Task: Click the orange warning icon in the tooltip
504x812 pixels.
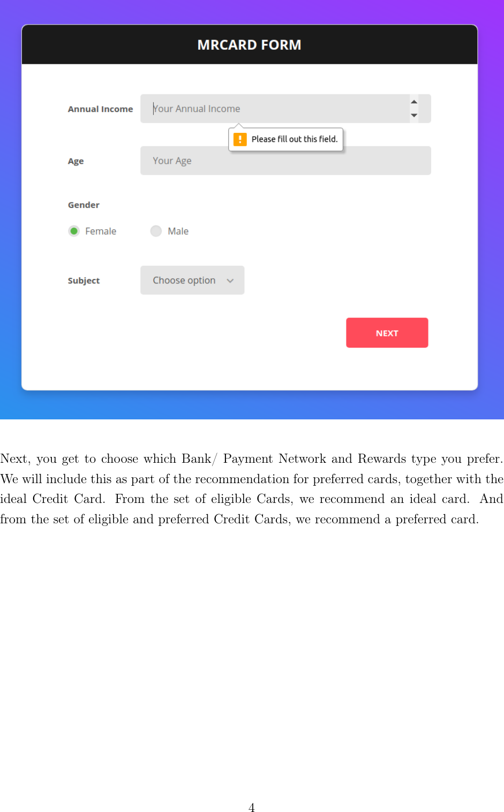Action: tap(240, 139)
